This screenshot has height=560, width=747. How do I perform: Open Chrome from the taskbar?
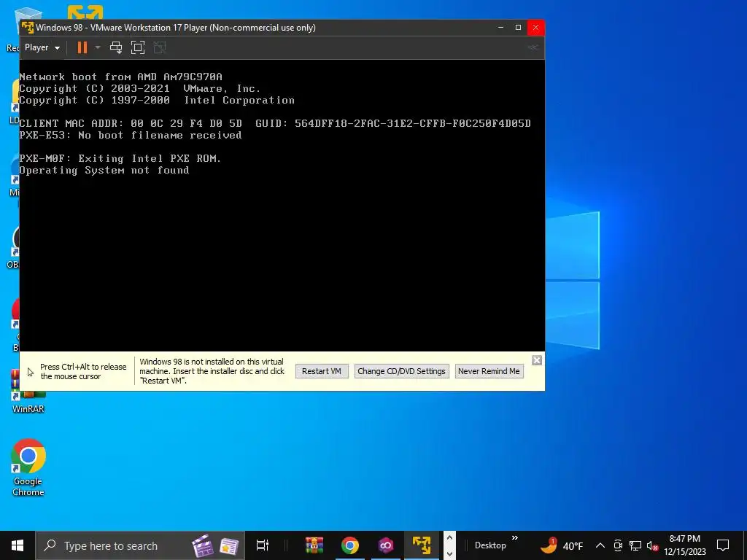pos(350,545)
